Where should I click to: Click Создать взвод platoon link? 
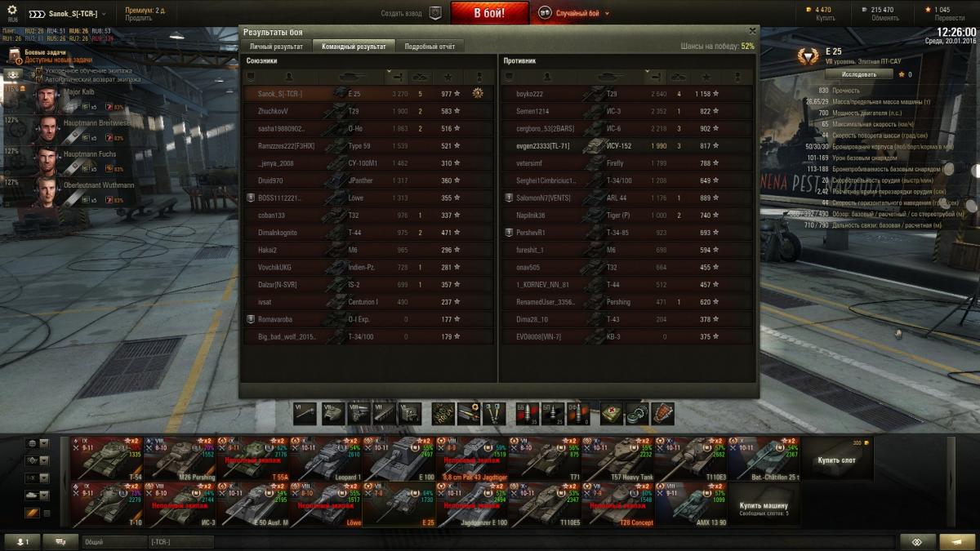point(403,14)
